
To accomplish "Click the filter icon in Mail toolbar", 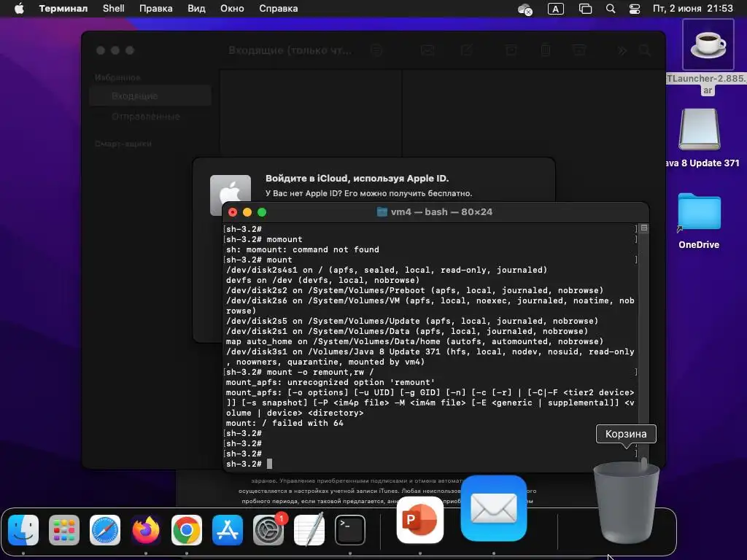I will [376, 50].
